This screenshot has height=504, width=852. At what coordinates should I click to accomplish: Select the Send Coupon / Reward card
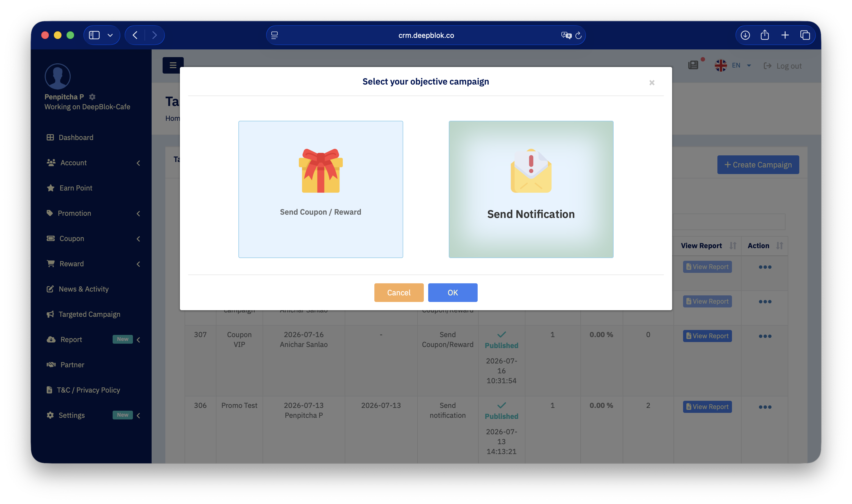(x=320, y=189)
